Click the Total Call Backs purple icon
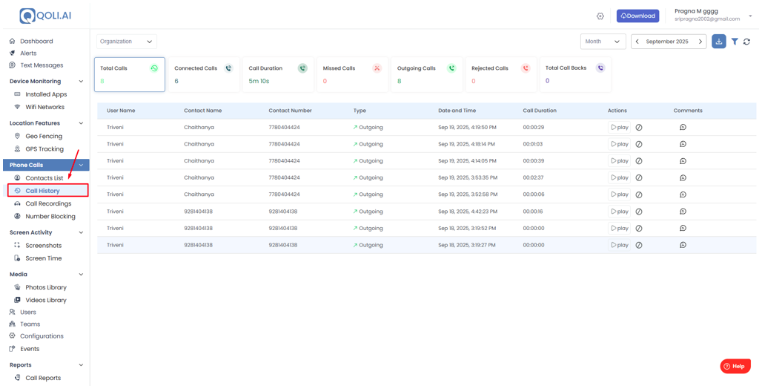Image resolution: width=759 pixels, height=388 pixels. pos(600,68)
